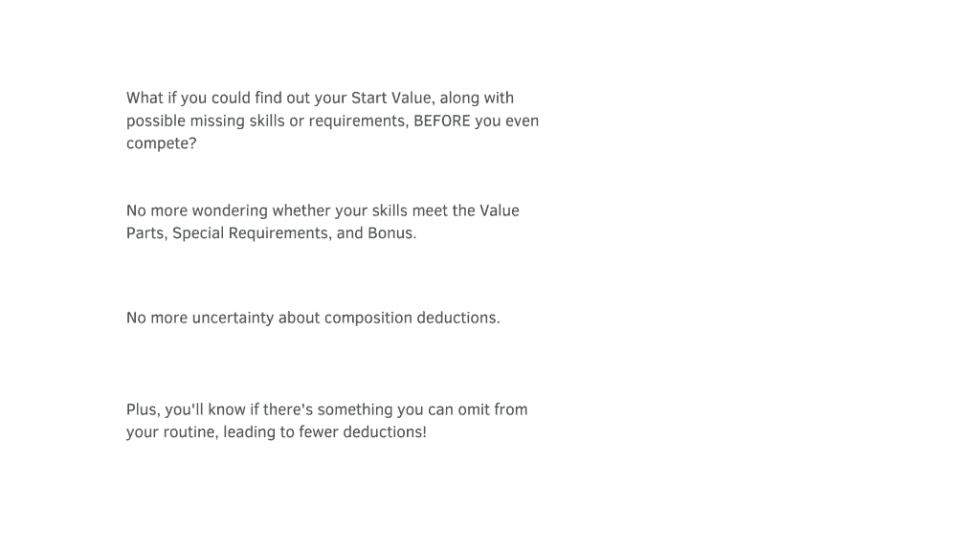Click the words "Start Value" in first paragraph
The width and height of the screenshot is (980, 551).
pyautogui.click(x=391, y=99)
